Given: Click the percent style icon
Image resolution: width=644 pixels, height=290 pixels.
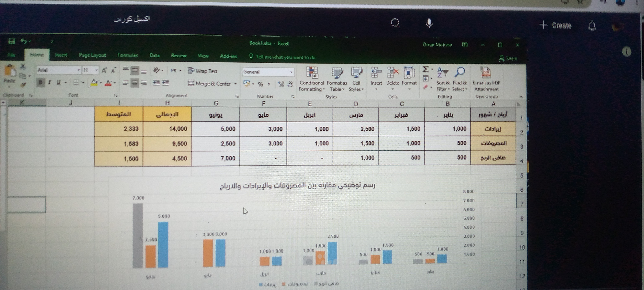Looking at the screenshot, I should pyautogui.click(x=261, y=84).
